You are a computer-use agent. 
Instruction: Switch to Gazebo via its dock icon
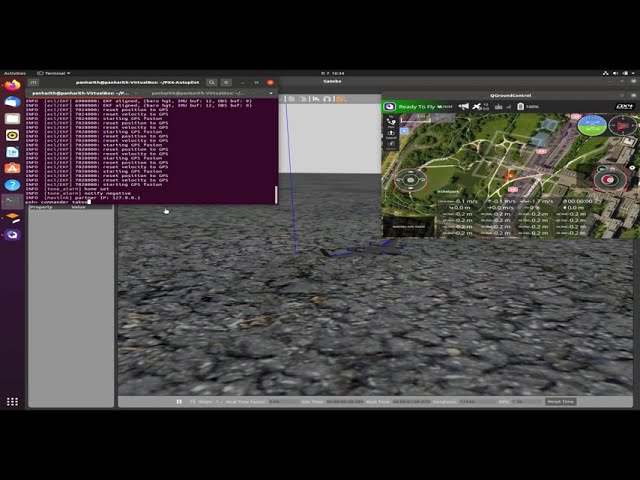point(12,218)
